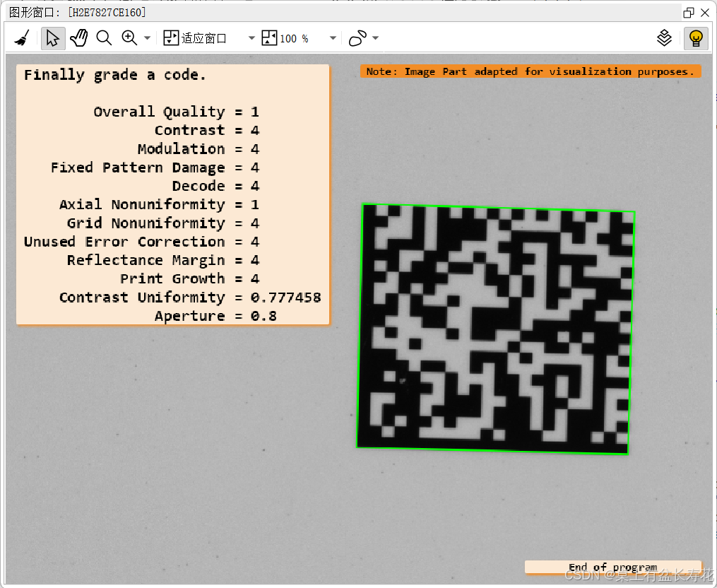Select the magnifier zoom tool

[x=105, y=38]
